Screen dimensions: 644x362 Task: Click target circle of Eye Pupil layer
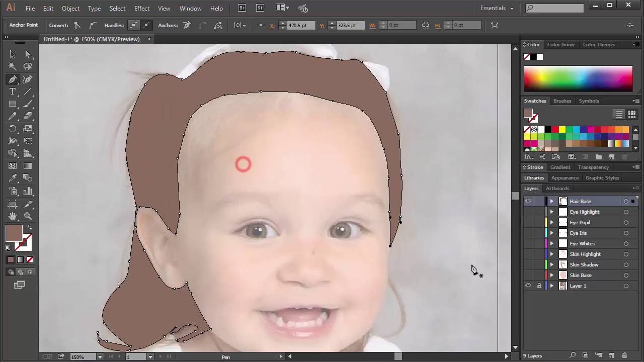(626, 222)
